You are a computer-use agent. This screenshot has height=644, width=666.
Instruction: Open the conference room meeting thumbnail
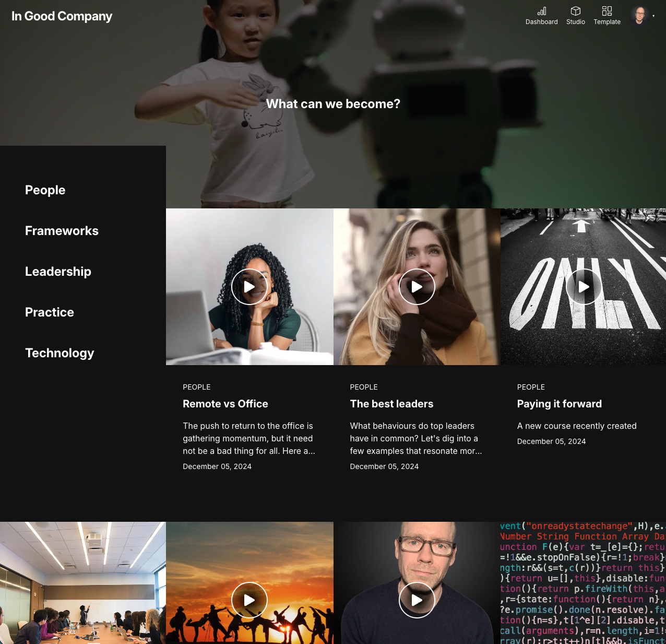click(x=82, y=582)
